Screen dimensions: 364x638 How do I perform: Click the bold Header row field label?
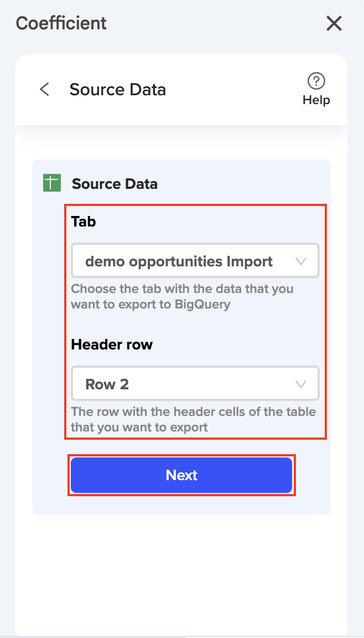112,344
